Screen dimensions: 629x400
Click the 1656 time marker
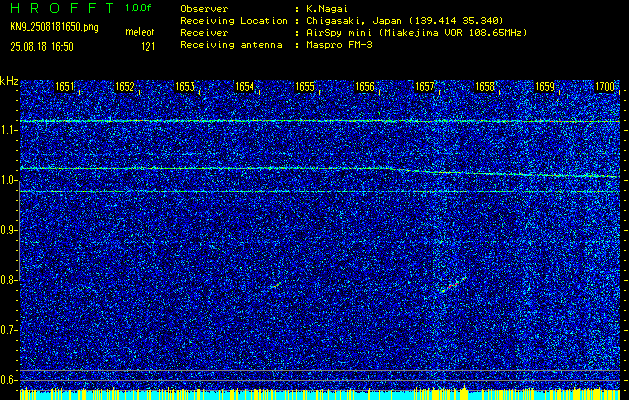coord(365,87)
